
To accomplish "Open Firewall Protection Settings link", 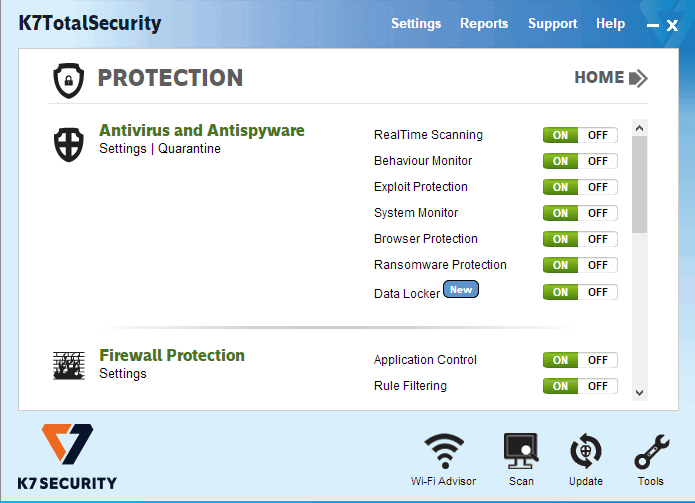I will tap(123, 374).
